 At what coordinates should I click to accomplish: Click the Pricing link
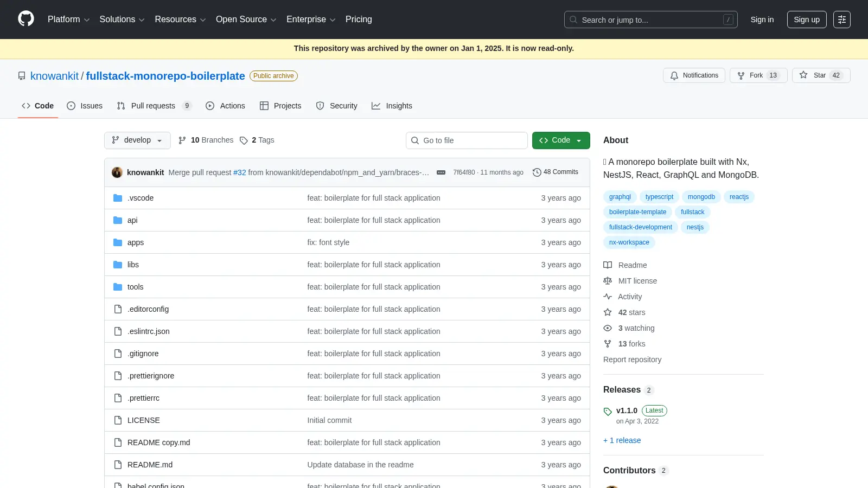359,20
